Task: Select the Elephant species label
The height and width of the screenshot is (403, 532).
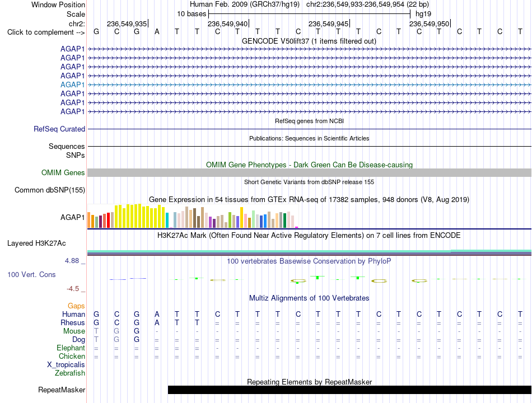Action: tap(71, 348)
